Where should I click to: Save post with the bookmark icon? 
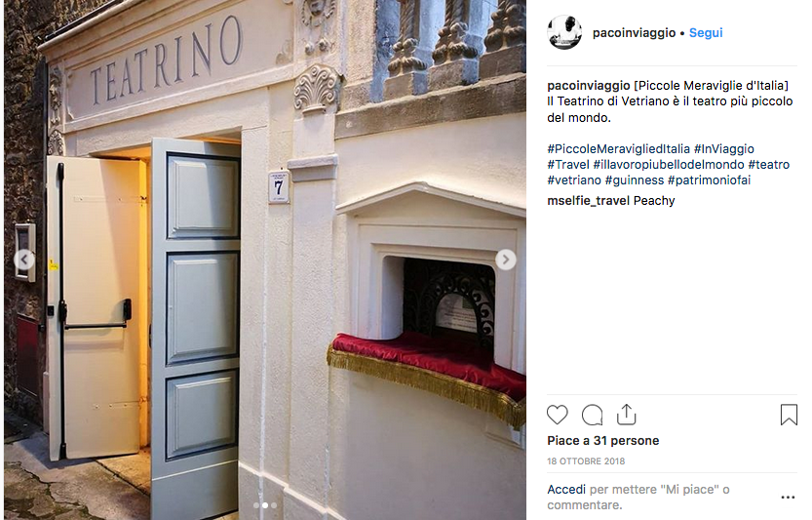[789, 415]
